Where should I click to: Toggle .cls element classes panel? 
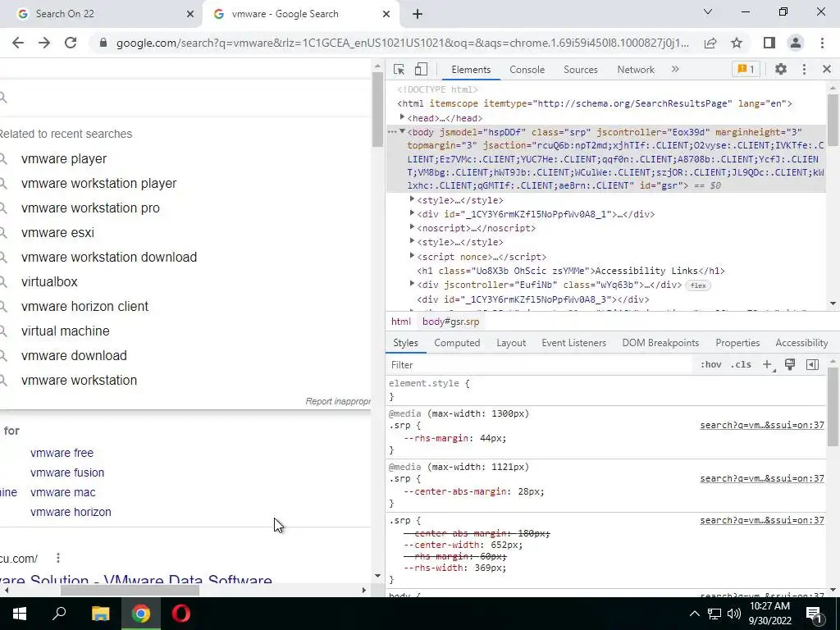point(741,365)
